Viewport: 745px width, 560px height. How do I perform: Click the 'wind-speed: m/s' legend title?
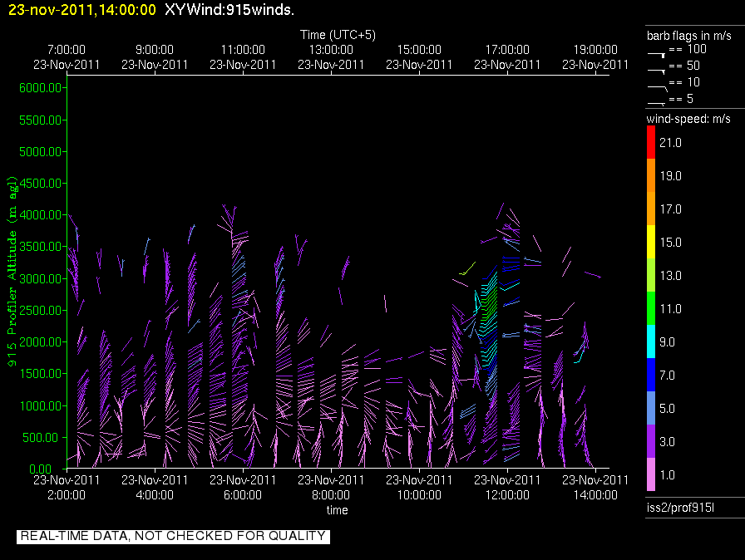pyautogui.click(x=688, y=119)
